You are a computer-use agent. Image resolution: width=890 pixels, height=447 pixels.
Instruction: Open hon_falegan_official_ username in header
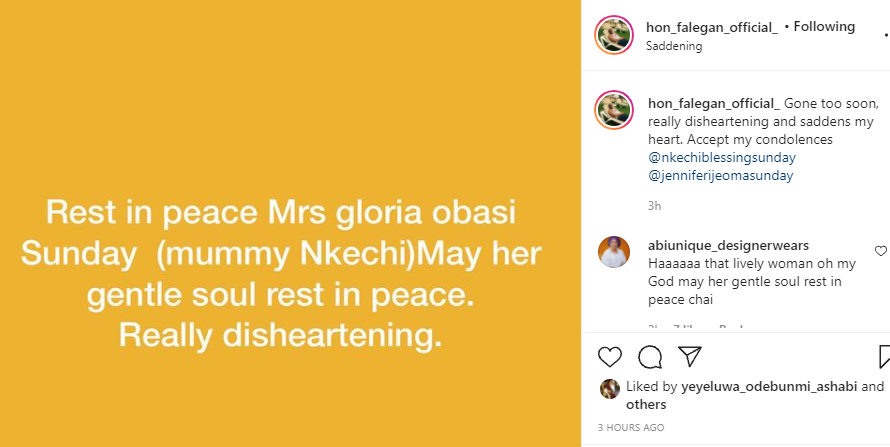[712, 27]
